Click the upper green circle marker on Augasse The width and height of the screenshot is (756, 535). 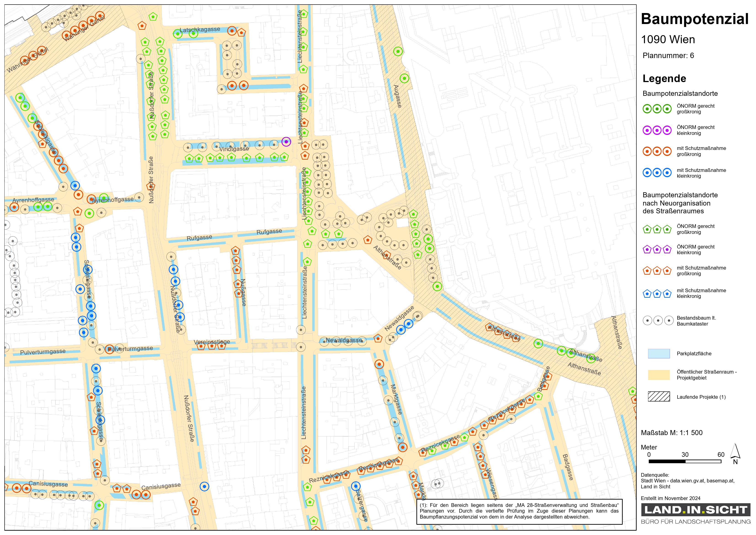398,51
